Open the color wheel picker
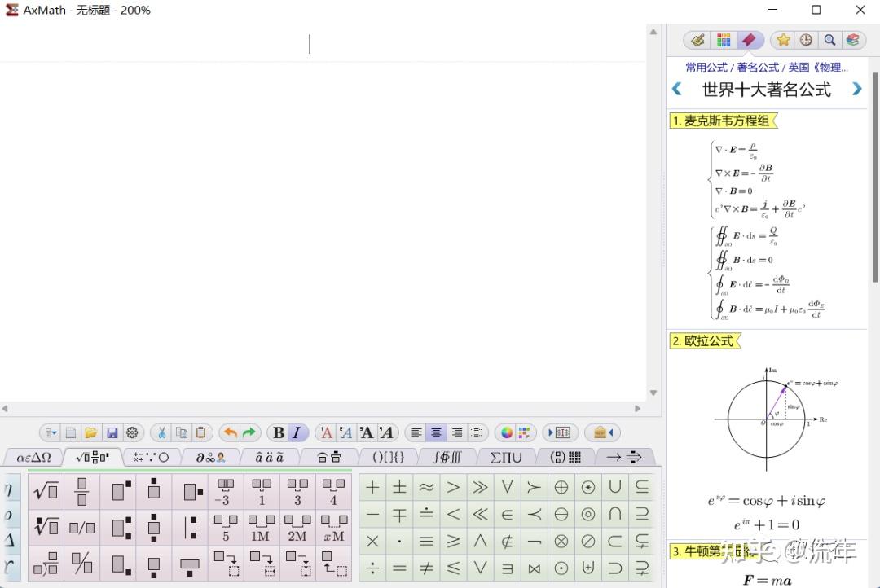The height and width of the screenshot is (588, 880). 507,432
